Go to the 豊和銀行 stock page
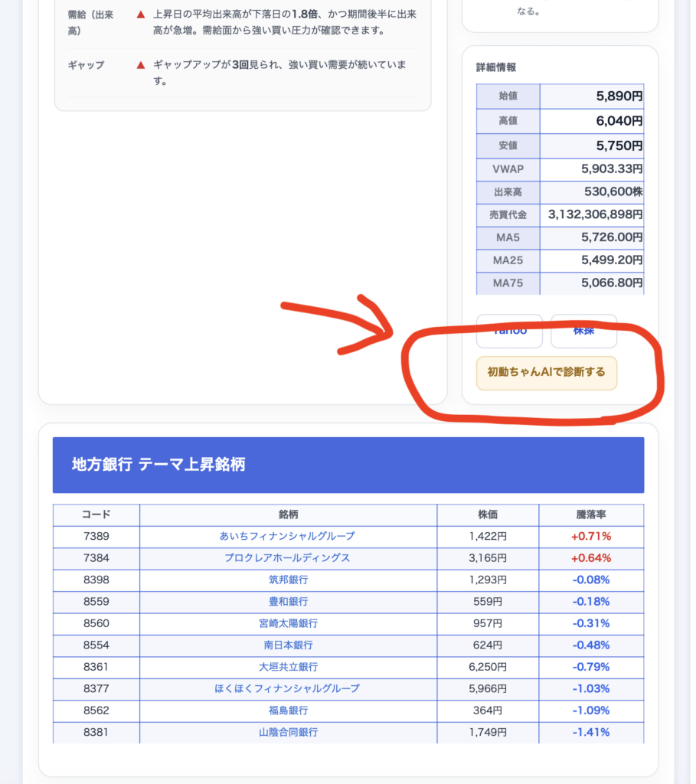696x784 pixels. pos(288,602)
